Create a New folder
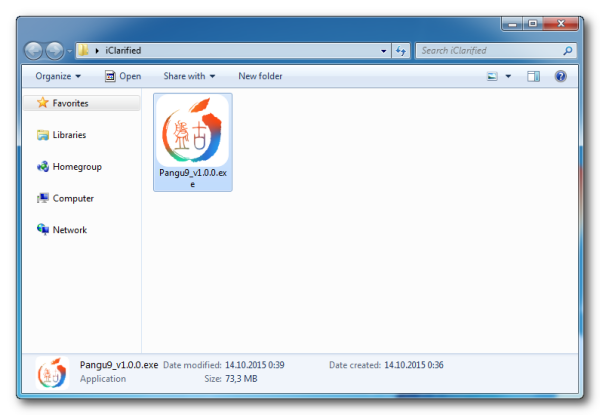The image size is (600, 415). click(260, 76)
